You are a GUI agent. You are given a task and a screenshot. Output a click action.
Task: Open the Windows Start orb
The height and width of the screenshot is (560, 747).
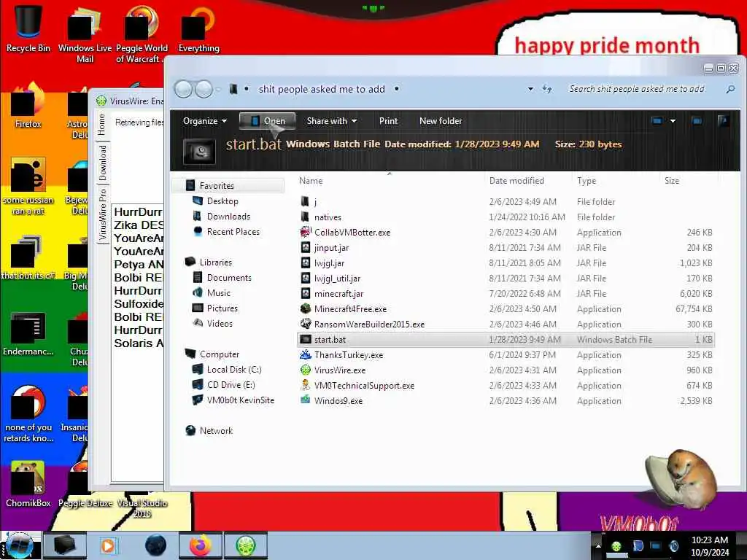20,545
